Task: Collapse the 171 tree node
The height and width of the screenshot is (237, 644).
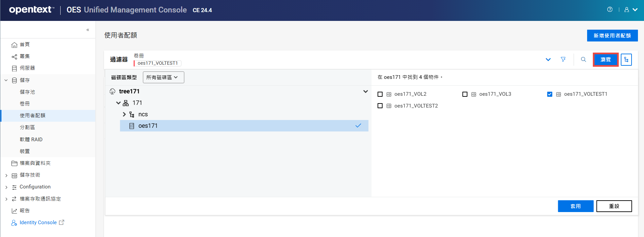Action: pyautogui.click(x=118, y=103)
